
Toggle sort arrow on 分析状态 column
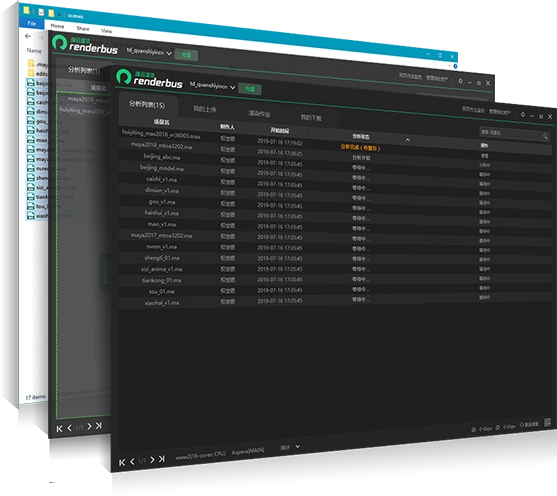[x=408, y=140]
